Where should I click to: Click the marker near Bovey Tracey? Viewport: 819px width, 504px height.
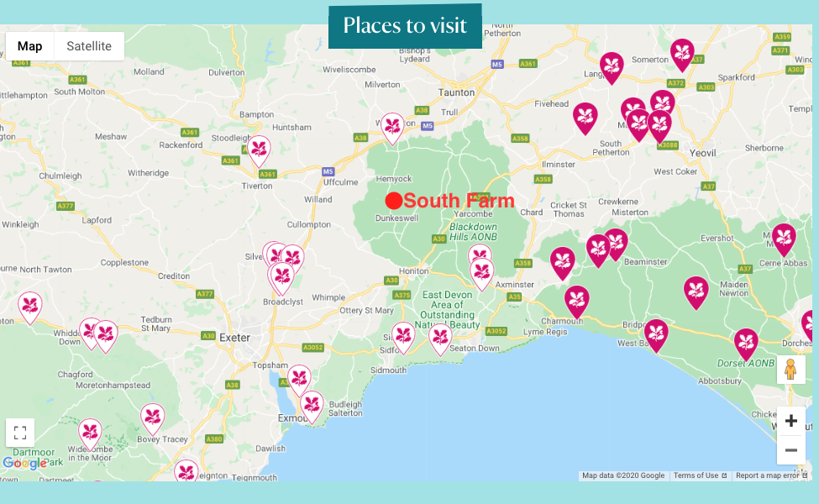tap(153, 419)
